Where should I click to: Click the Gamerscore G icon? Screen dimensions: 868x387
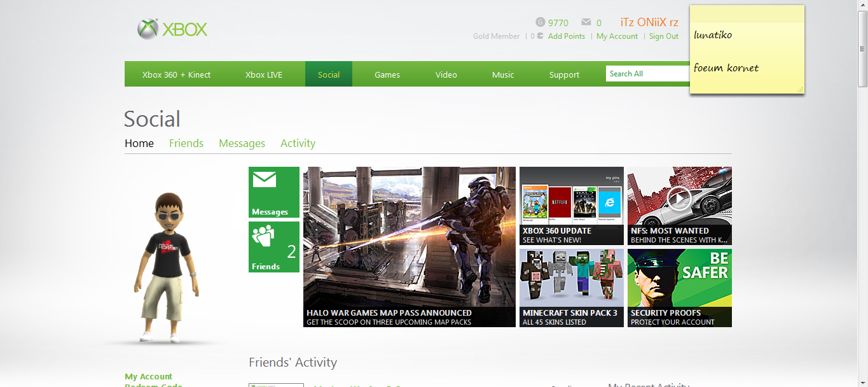(x=541, y=22)
